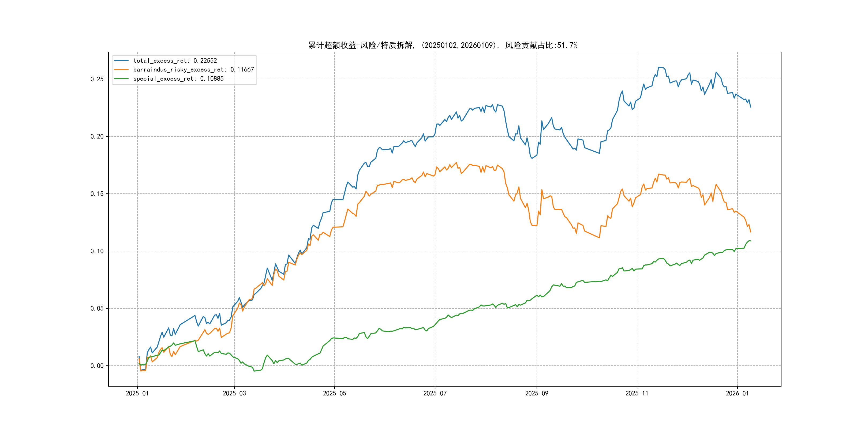Viewport: 868px width, 434px height.
Task: Click the 2025-03 x-axis tick label
Action: [x=234, y=393]
